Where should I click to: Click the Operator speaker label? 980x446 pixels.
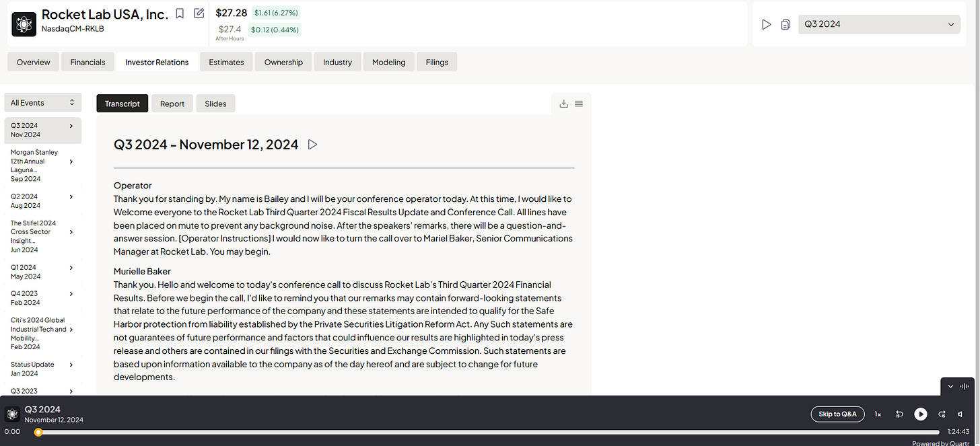(133, 186)
